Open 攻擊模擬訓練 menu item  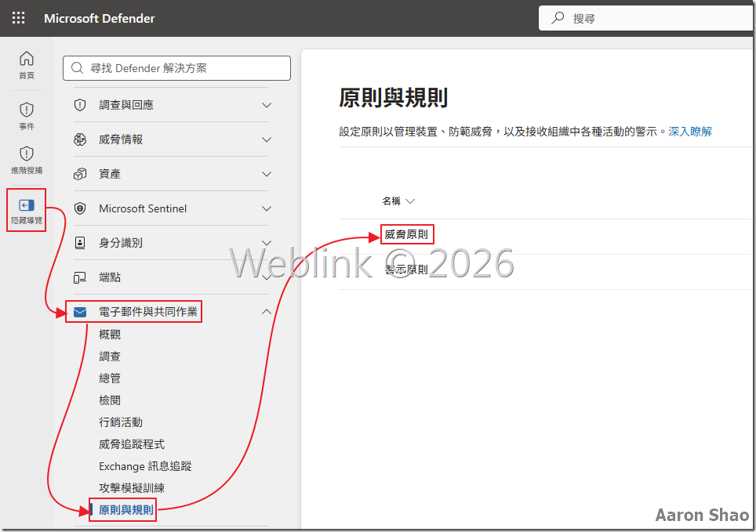[132, 488]
